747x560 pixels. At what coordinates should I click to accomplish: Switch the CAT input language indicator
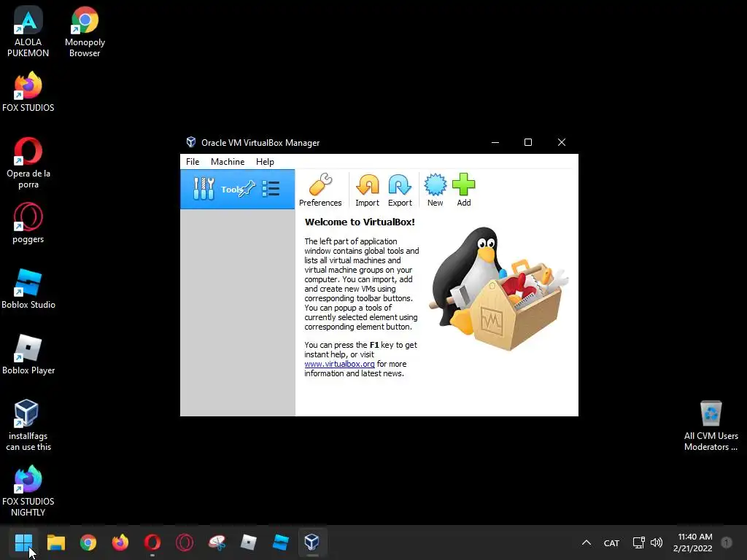612,542
